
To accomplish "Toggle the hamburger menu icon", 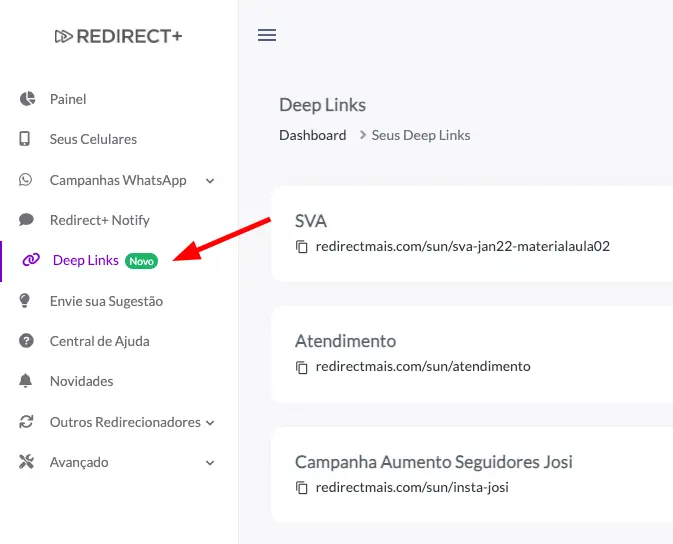I will (x=267, y=35).
